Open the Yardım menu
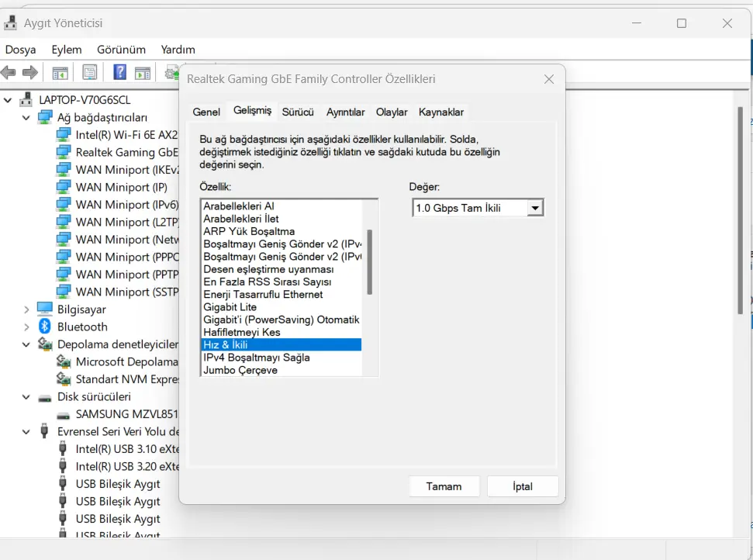Screen dimensions: 753x560 tap(178, 50)
